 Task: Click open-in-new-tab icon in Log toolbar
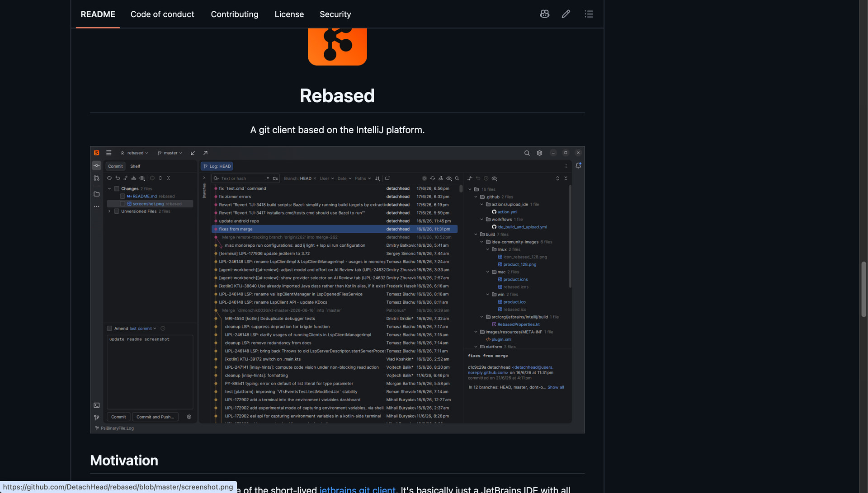click(x=387, y=178)
